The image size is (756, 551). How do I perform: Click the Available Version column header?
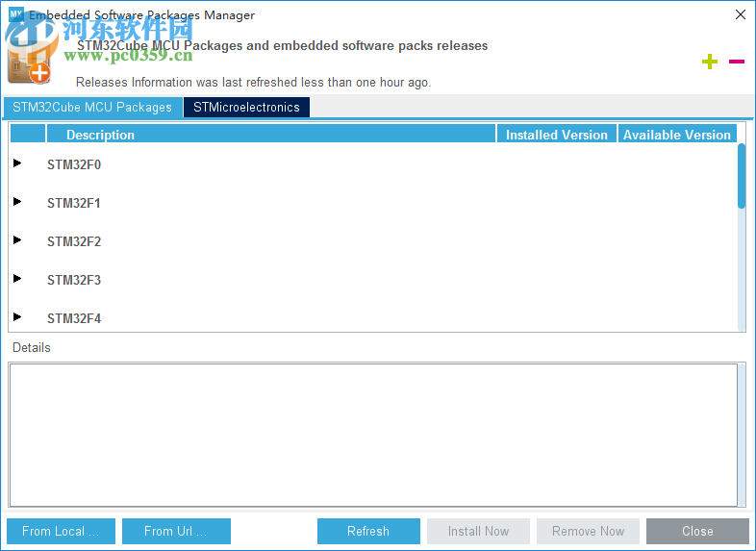click(677, 134)
